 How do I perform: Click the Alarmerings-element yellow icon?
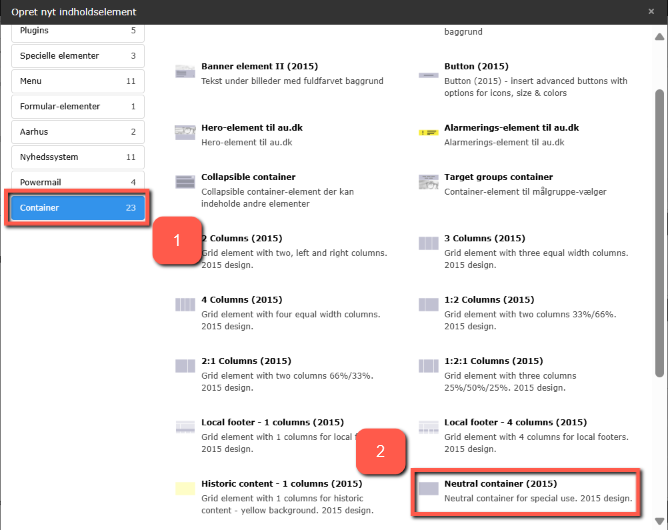[x=428, y=132]
